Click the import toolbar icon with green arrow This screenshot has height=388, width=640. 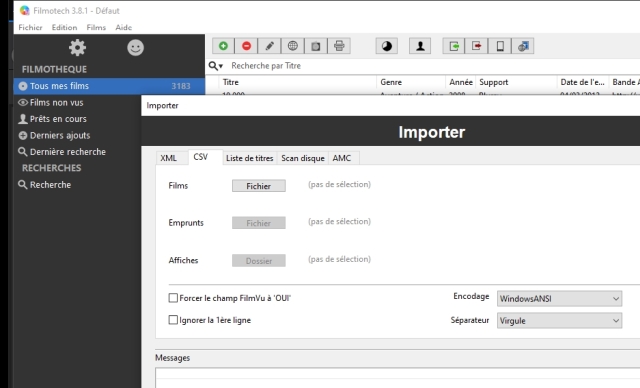click(x=454, y=46)
